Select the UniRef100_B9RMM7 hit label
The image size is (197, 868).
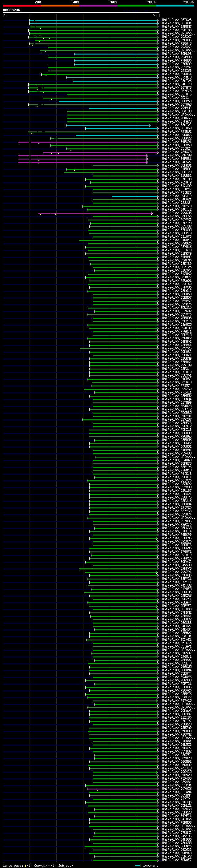(176, 26)
